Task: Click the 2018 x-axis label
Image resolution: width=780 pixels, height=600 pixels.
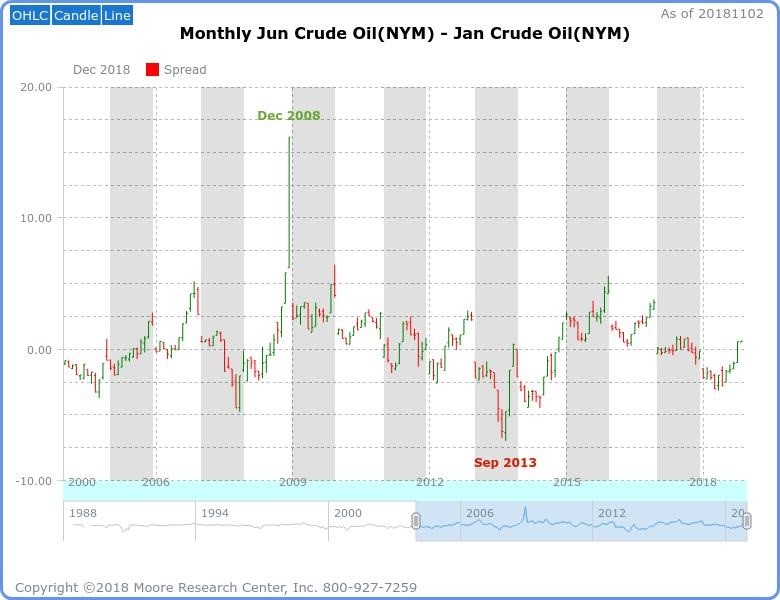Action: [703, 482]
